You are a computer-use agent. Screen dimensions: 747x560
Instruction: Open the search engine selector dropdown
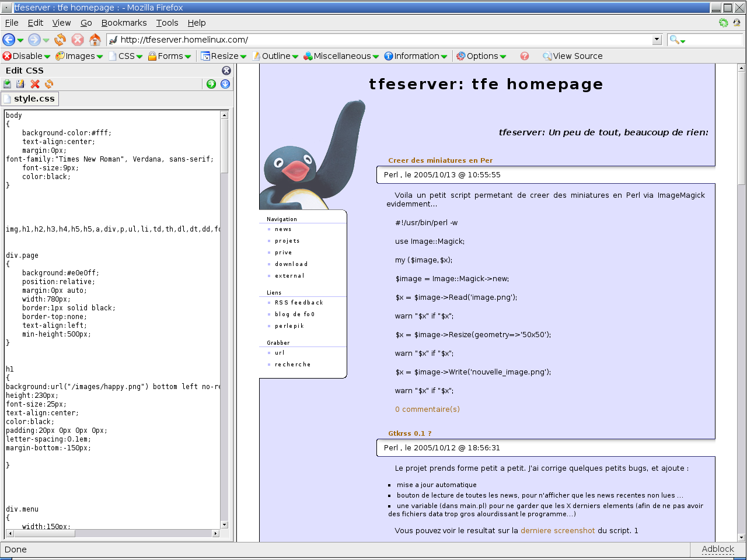pos(677,40)
